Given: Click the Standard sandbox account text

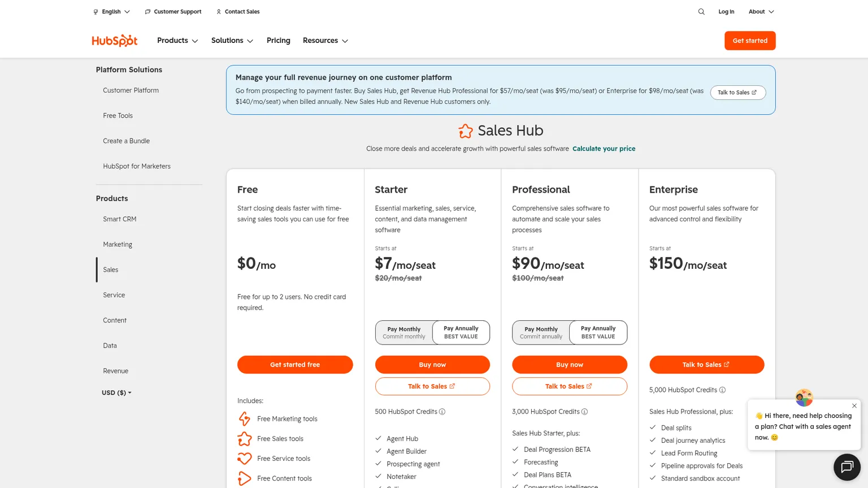Looking at the screenshot, I should (700, 478).
